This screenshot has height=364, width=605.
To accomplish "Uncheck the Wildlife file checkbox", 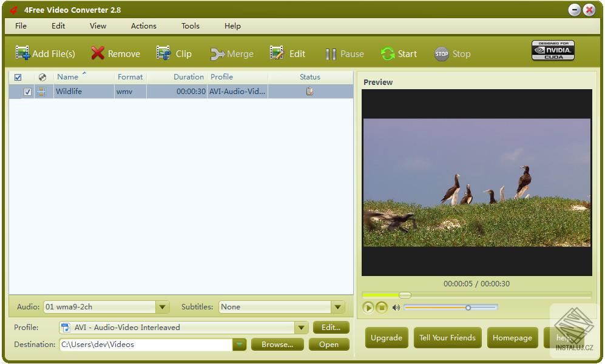I will [x=27, y=91].
